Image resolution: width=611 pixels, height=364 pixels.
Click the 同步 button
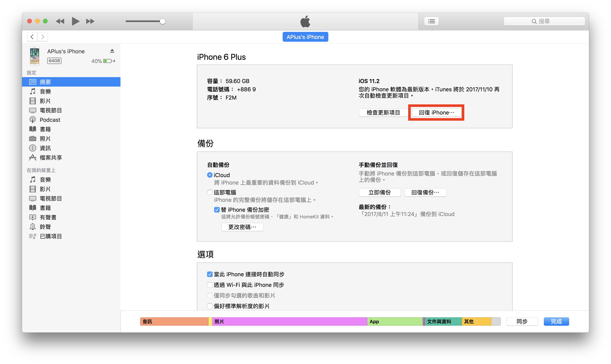pos(522,322)
